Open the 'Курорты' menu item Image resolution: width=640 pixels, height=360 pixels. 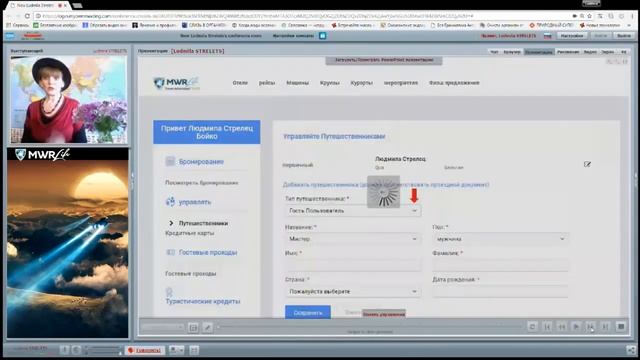361,83
